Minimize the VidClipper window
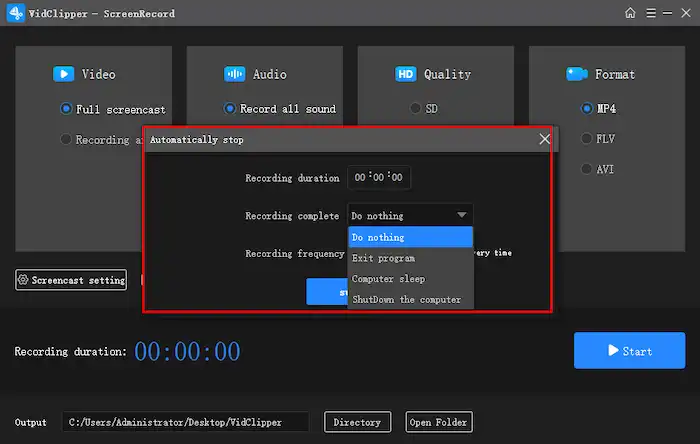The width and height of the screenshot is (700, 444). 667,13
